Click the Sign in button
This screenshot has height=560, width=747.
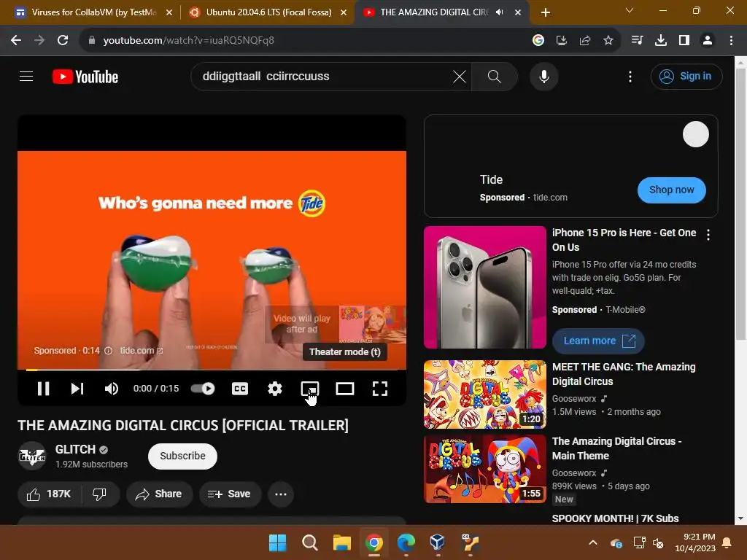686,76
